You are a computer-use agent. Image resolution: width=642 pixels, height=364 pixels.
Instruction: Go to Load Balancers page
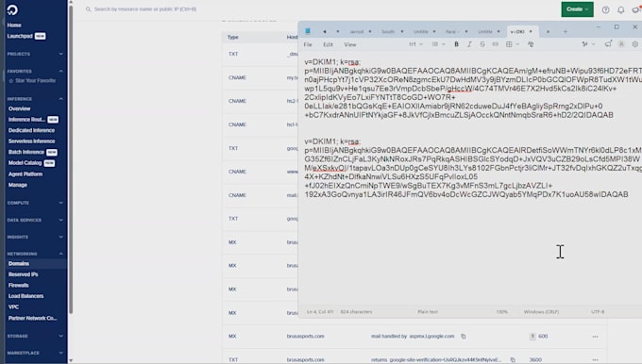pyautogui.click(x=25, y=296)
